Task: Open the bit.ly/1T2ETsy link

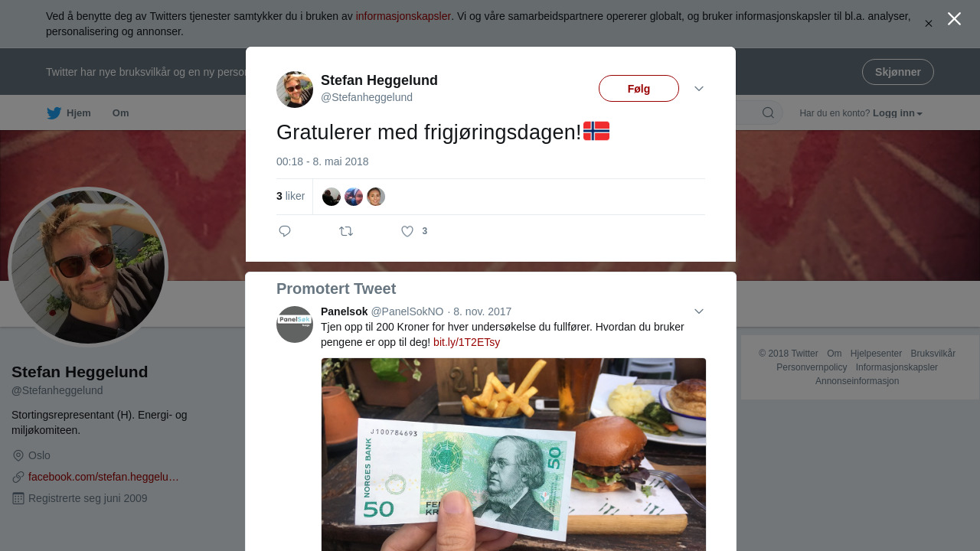Action: [466, 342]
